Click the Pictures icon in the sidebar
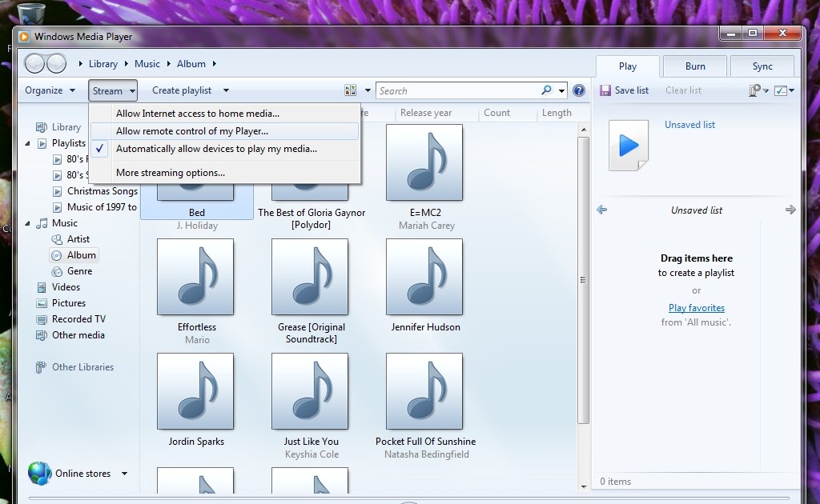The width and height of the screenshot is (820, 504). point(42,303)
